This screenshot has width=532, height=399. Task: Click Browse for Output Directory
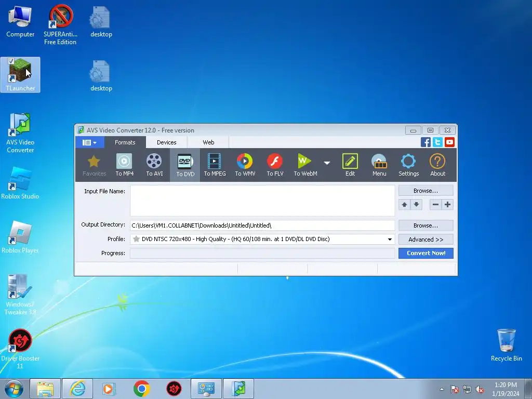(426, 225)
